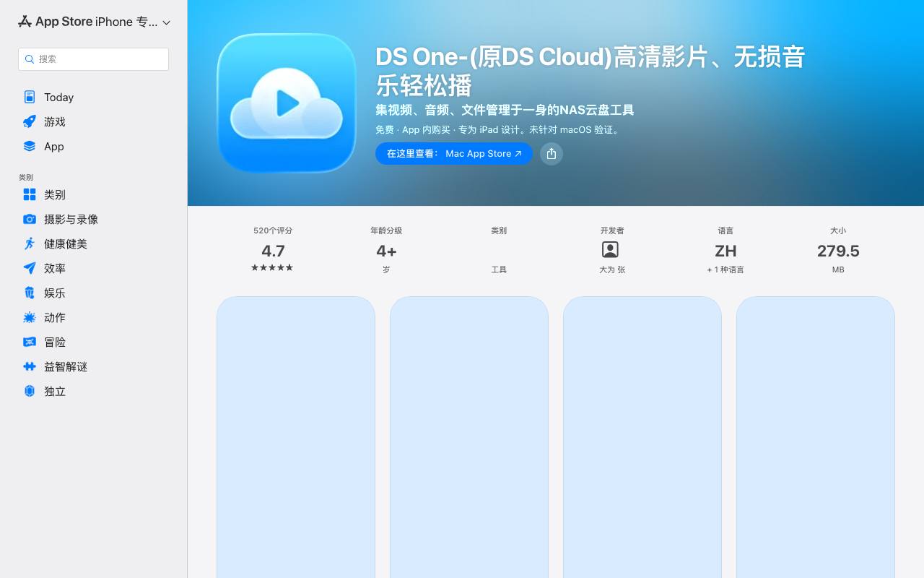Focus the 搜索 search field

93,59
